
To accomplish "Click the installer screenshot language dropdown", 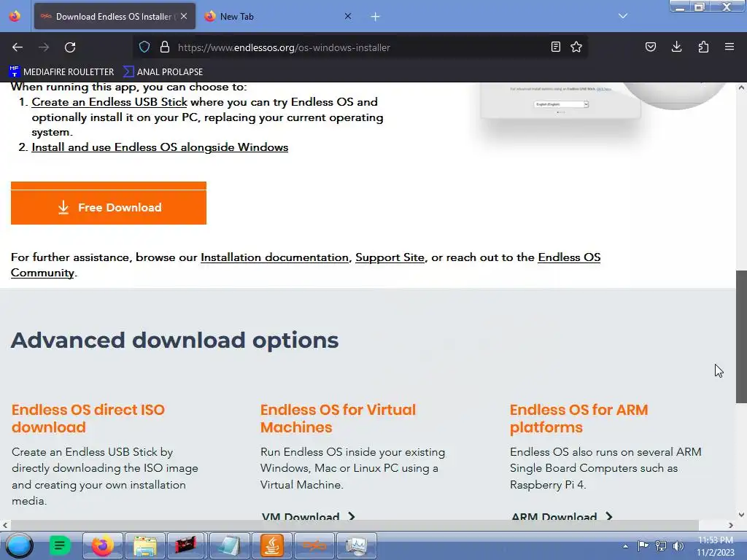I will [x=561, y=104].
